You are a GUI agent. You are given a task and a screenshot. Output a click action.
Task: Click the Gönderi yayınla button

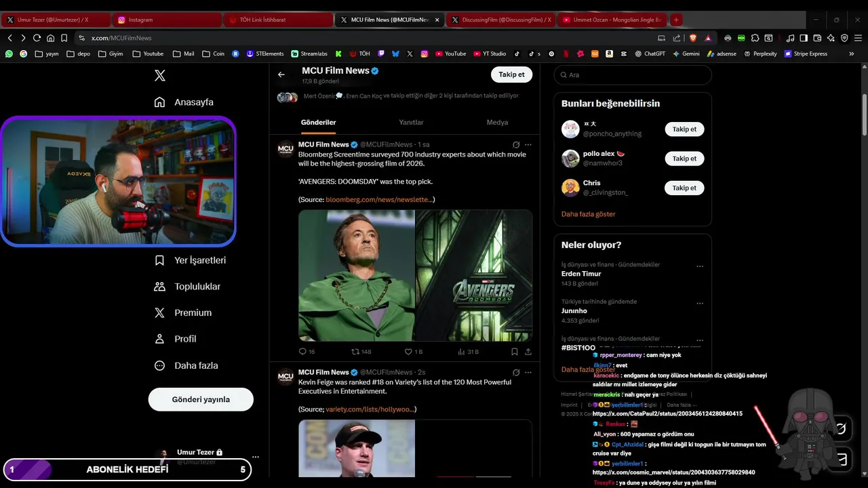[x=201, y=399]
